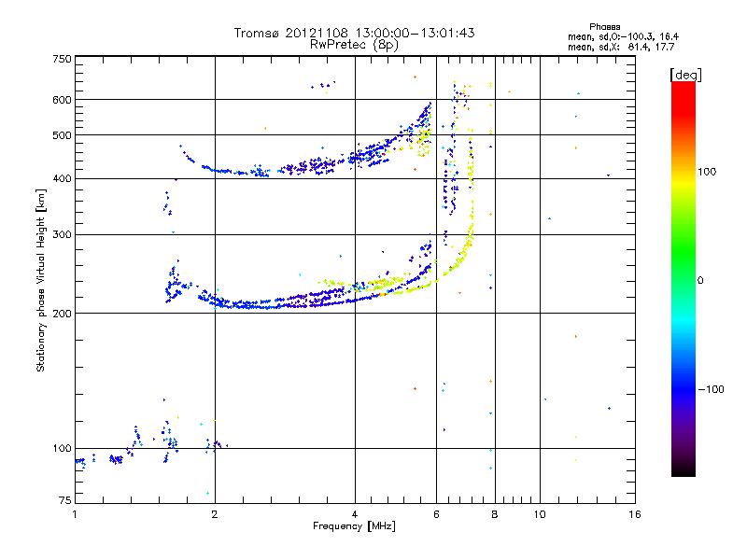Click the colorbar tick label "-100"

[x=711, y=389]
